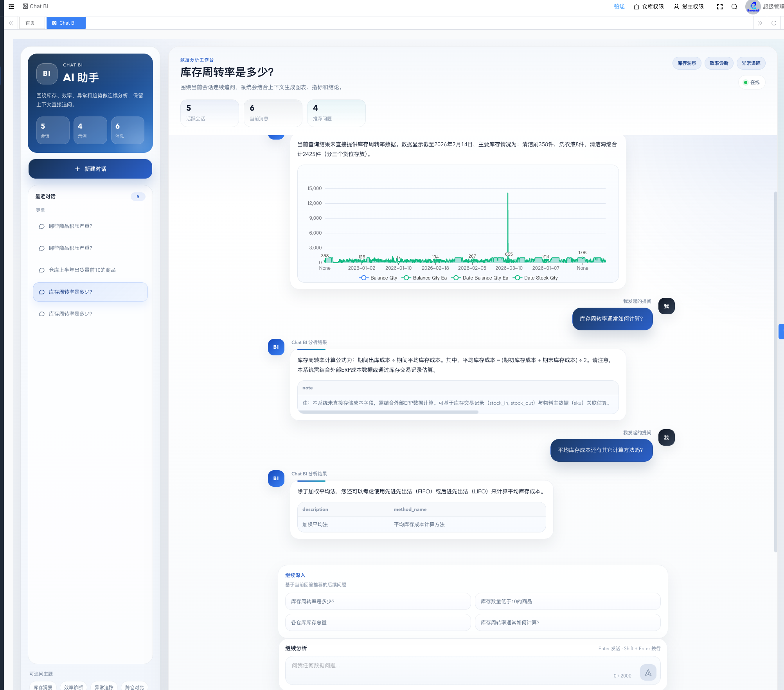Click the 示例 count tile in assistant card

pos(90,131)
